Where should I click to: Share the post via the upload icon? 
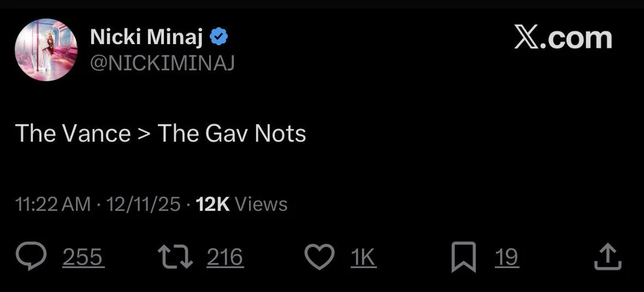(608, 257)
